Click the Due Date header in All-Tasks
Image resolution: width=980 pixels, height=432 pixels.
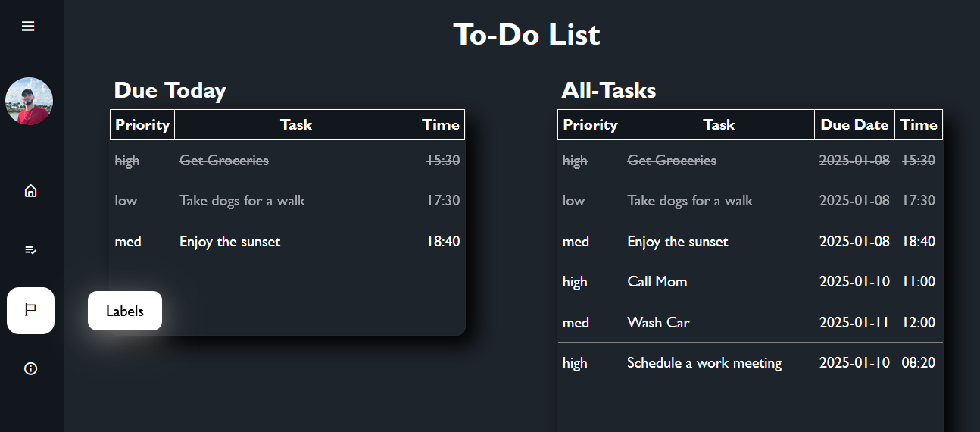tap(854, 125)
